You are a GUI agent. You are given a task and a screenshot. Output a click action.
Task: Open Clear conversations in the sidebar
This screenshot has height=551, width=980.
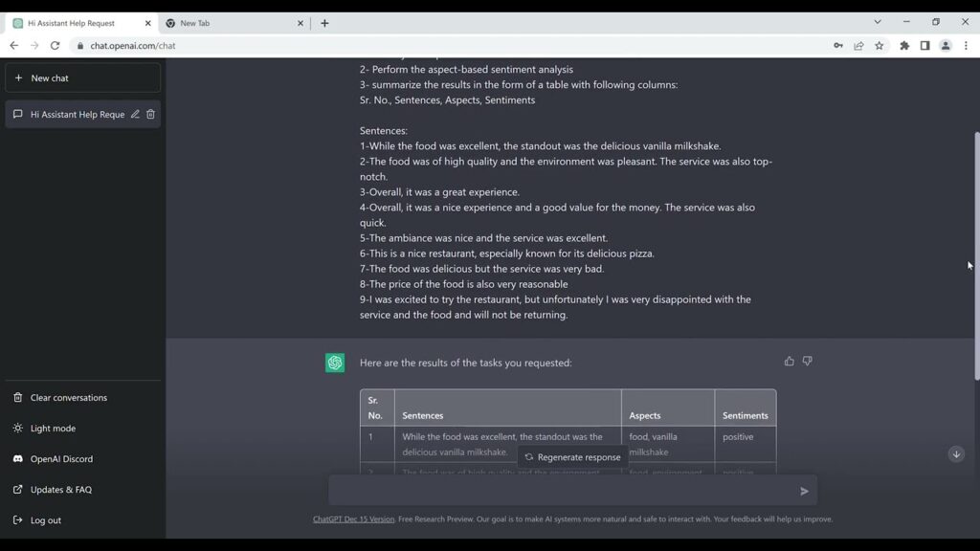point(68,398)
